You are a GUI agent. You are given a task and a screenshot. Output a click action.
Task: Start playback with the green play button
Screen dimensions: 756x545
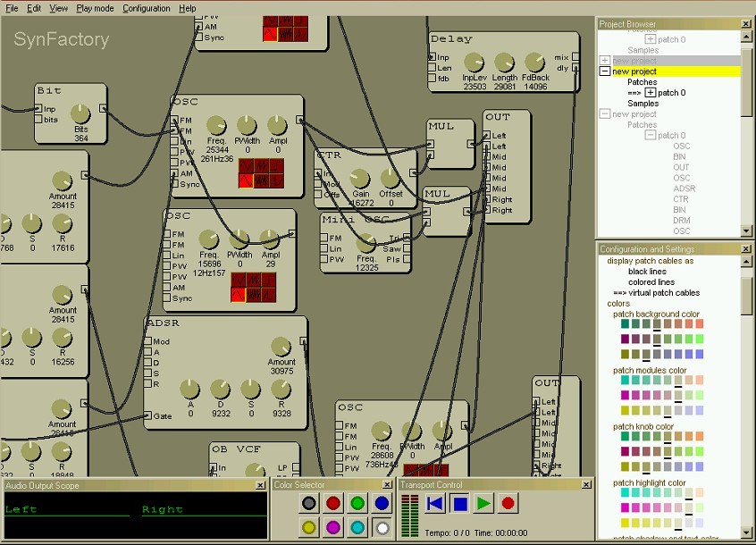click(x=483, y=504)
